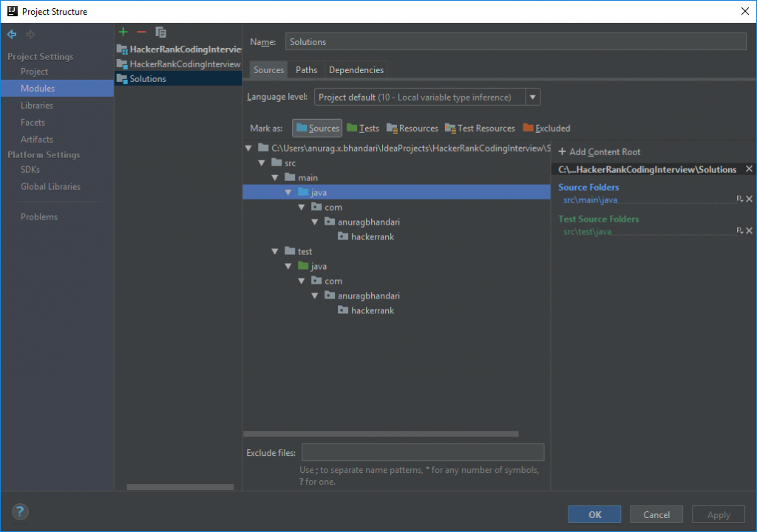The image size is (757, 532).
Task: Click Add Content Root
Action: click(599, 151)
